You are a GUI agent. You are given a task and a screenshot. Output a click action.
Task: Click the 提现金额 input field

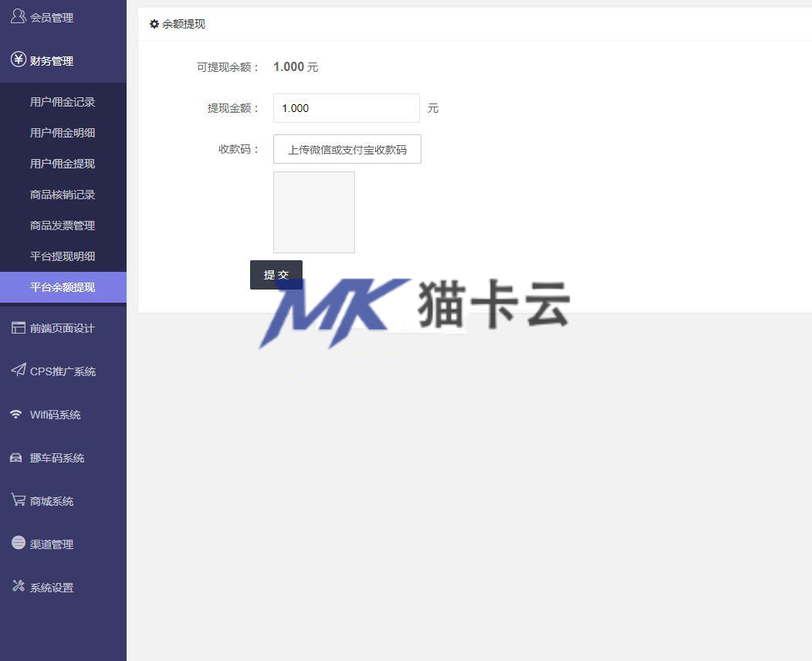347,108
